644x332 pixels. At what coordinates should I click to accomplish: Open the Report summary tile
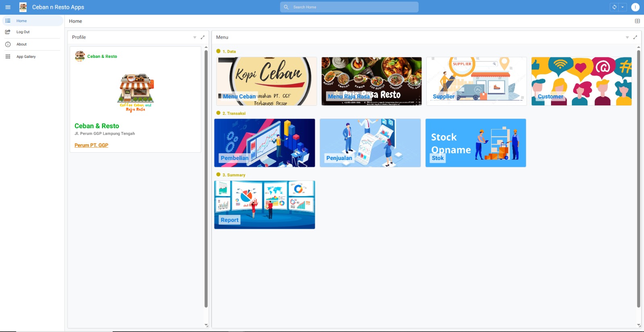click(x=264, y=205)
